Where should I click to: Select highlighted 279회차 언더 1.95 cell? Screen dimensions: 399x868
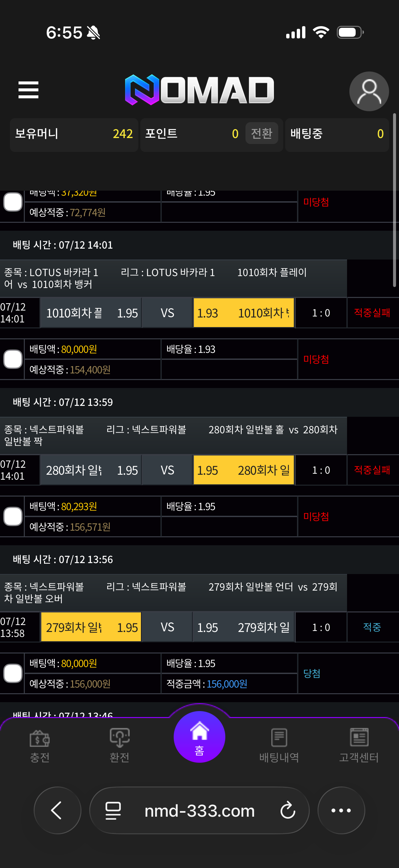coord(91,627)
